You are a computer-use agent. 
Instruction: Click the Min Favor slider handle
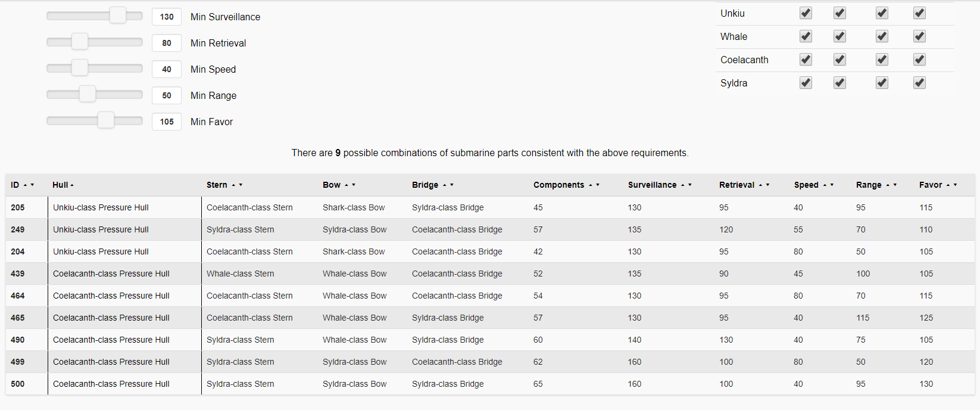(x=106, y=121)
